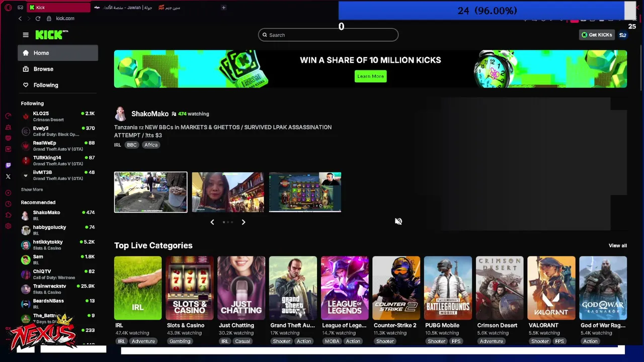Viewport: 644px width, 362px height.
Task: Open the Grand Theft Auto category card
Action: pyautogui.click(x=293, y=288)
